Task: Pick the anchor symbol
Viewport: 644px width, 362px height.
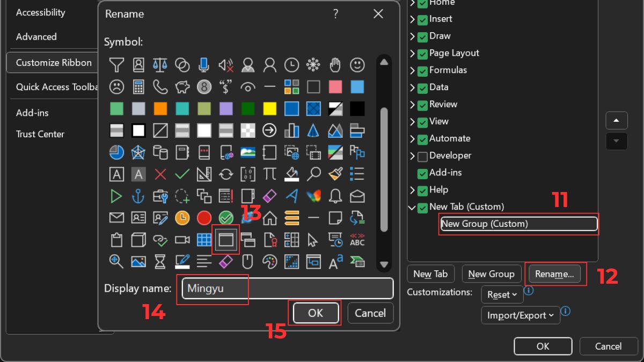Action: click(x=138, y=196)
